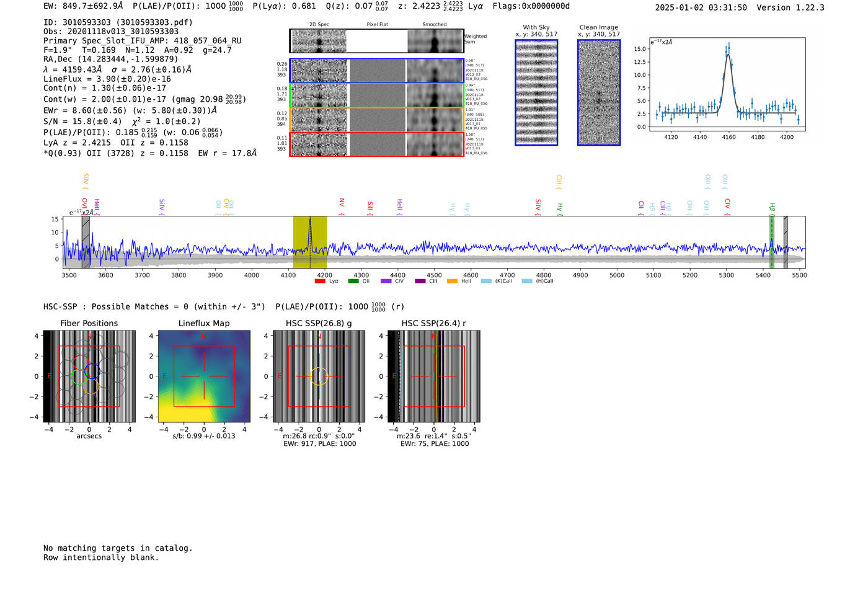Screen dimensions: 868x591
Task: Select the green-bordered fiber 2D Spec
Action: coord(319,96)
